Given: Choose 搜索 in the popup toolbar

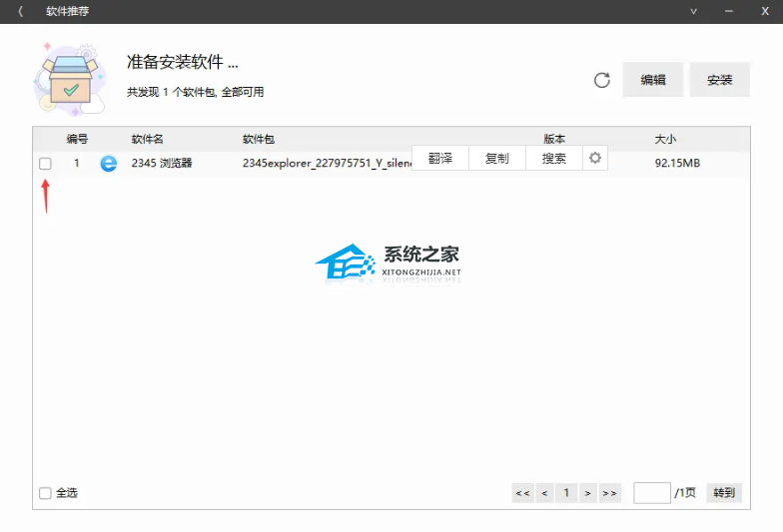Looking at the screenshot, I should click(553, 158).
